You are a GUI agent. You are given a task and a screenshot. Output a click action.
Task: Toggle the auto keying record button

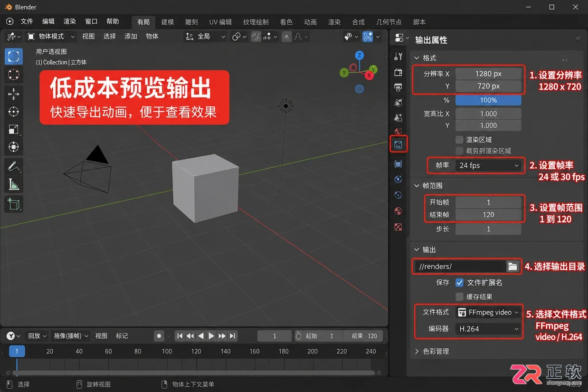(159, 336)
